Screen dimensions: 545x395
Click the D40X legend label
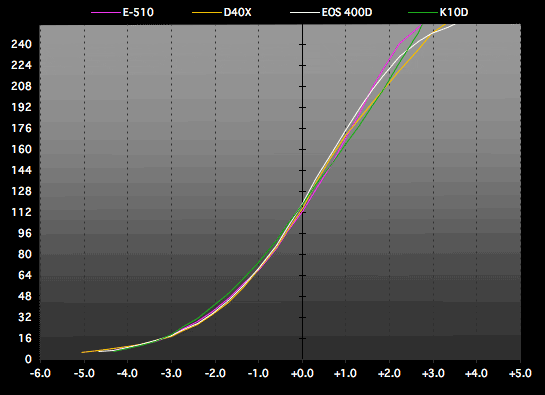tap(237, 13)
